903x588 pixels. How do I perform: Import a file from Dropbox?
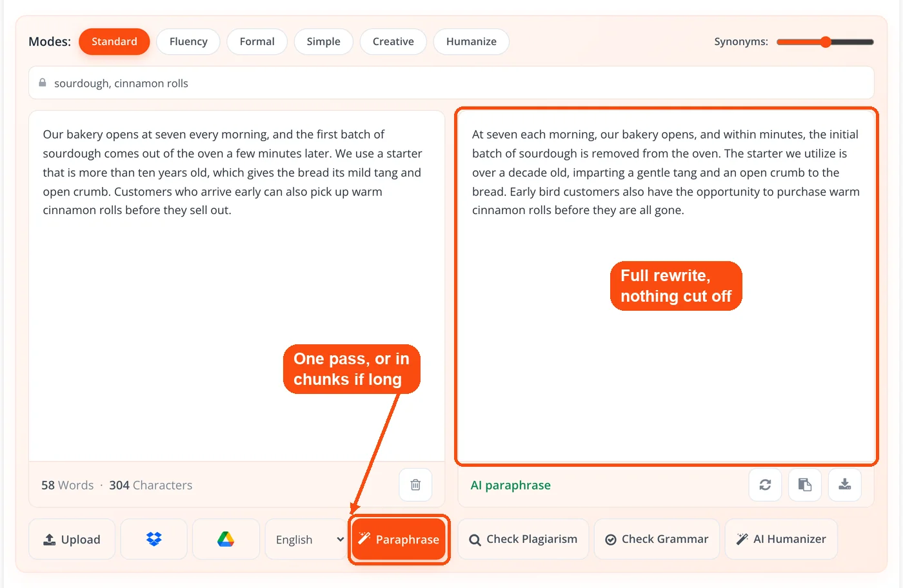[154, 539]
